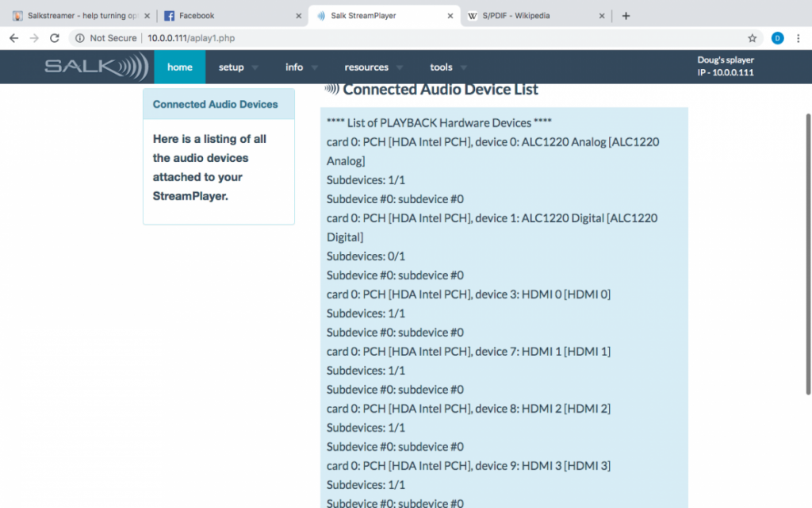Open the tools dropdown menu
Screen dimensions: 812x508
447,67
